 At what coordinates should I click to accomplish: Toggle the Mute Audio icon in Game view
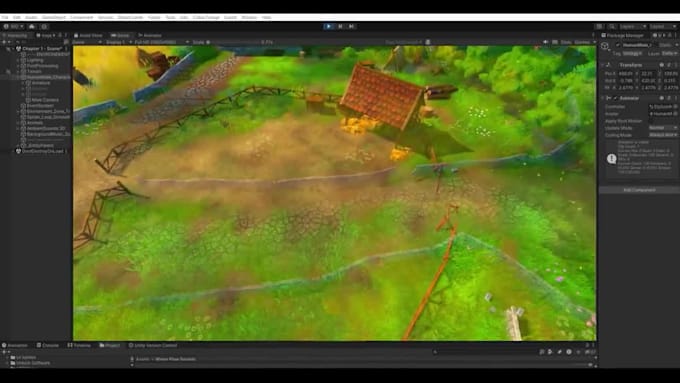[x=546, y=42]
